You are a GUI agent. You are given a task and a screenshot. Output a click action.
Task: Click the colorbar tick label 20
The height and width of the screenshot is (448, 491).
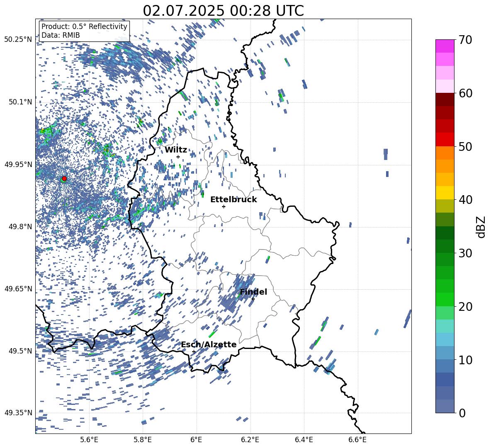click(465, 306)
